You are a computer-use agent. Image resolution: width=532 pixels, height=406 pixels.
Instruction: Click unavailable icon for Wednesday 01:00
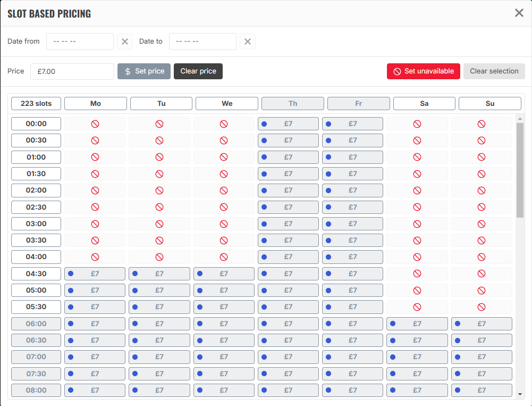[x=224, y=158]
